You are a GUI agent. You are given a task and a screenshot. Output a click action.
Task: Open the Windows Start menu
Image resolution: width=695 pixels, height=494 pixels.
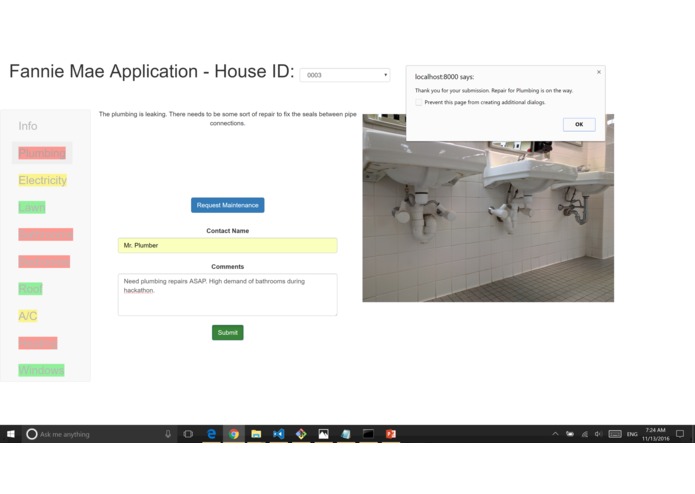[x=11, y=434]
